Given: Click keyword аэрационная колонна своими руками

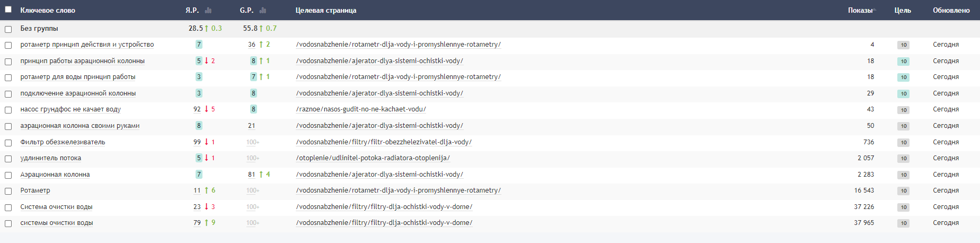Looking at the screenshot, I should (80, 126).
